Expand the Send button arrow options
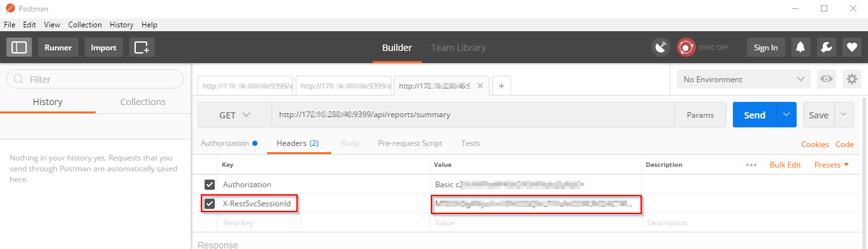The image size is (868, 249). 786,115
